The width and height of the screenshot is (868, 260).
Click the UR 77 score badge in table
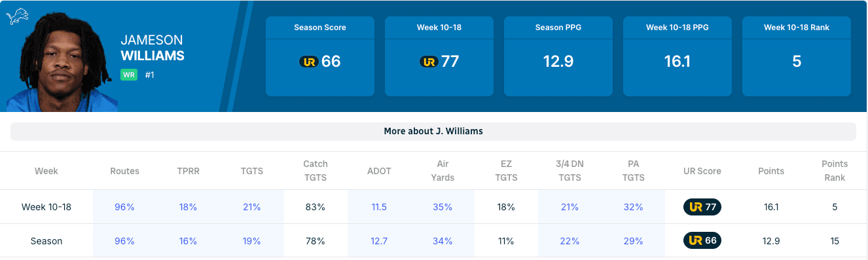(x=702, y=207)
